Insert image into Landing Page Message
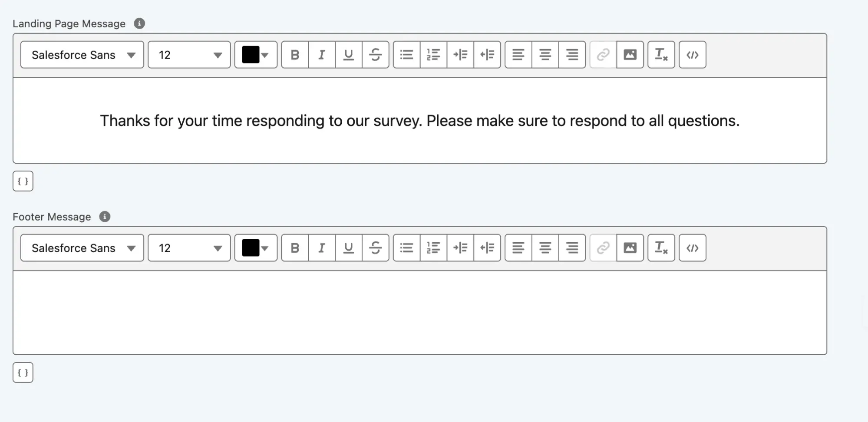The image size is (868, 422). coord(630,55)
